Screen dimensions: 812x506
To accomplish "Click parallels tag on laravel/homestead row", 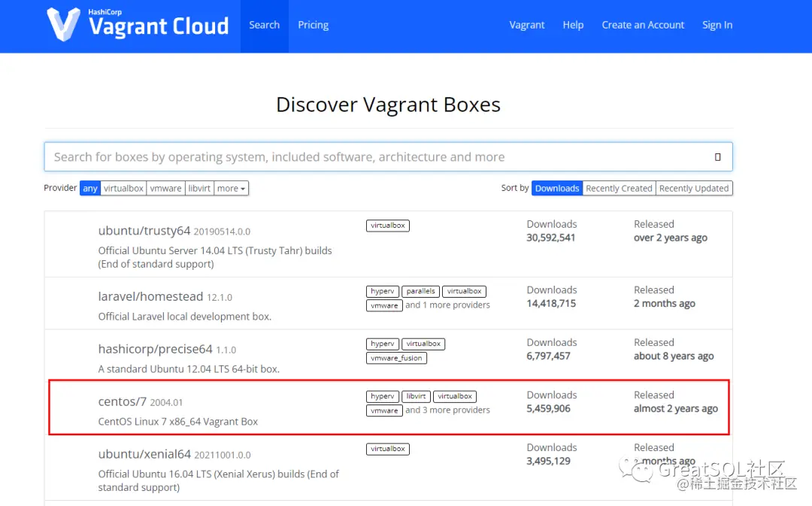I will coord(420,292).
